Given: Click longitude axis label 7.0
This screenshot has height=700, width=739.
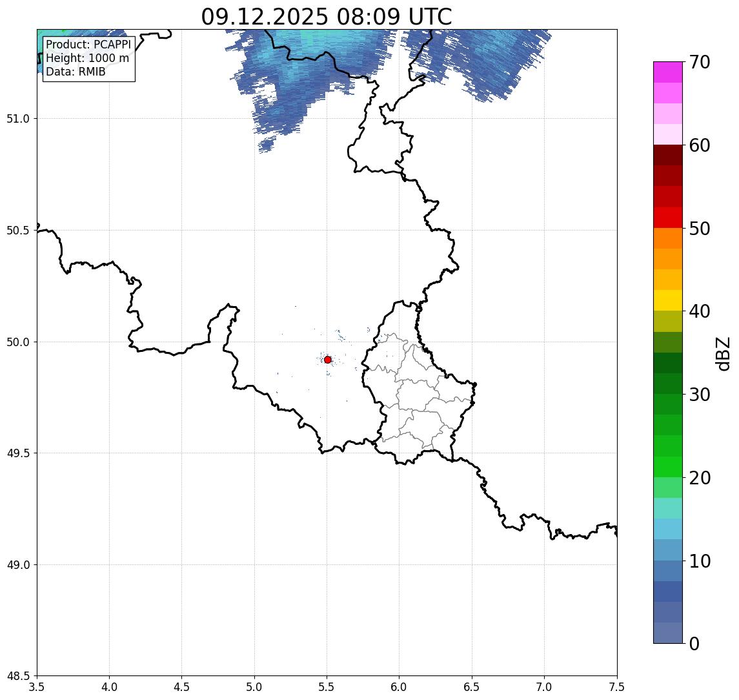Looking at the screenshot, I should coord(544,687).
